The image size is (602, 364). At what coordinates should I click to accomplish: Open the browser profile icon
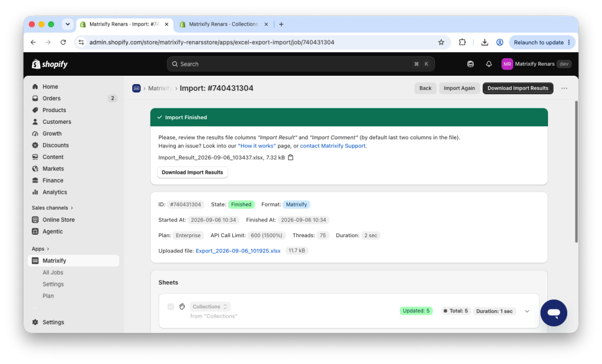point(500,43)
